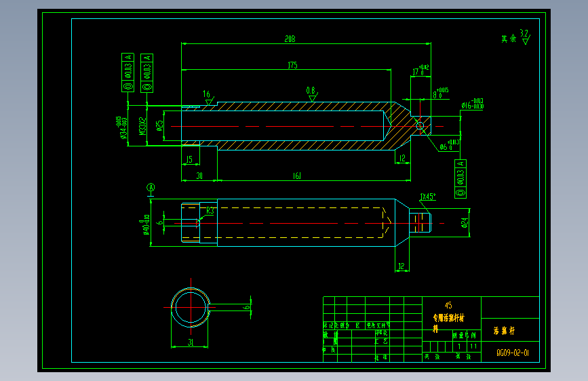
Task: Click the 30 dimension value
Action: (x=199, y=176)
